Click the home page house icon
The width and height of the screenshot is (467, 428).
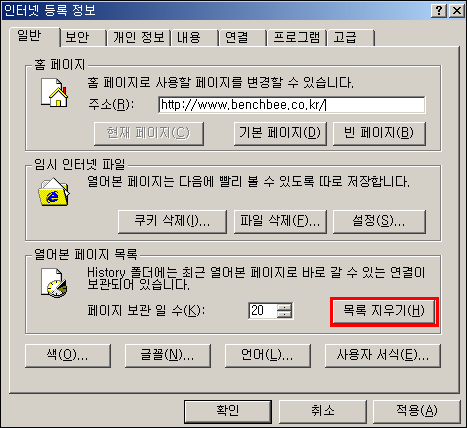(x=54, y=93)
